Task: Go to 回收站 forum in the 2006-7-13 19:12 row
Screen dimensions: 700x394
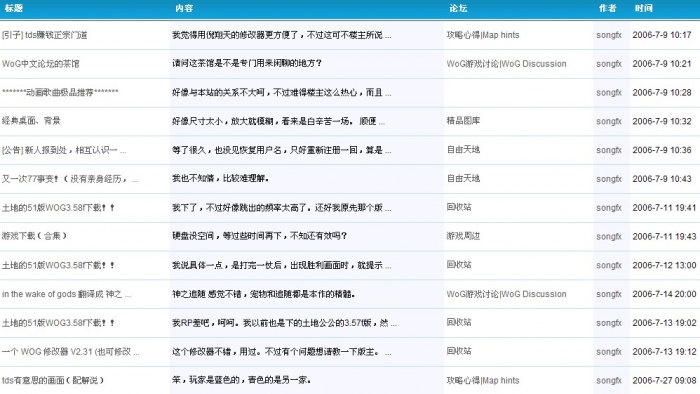Action: coord(459,351)
